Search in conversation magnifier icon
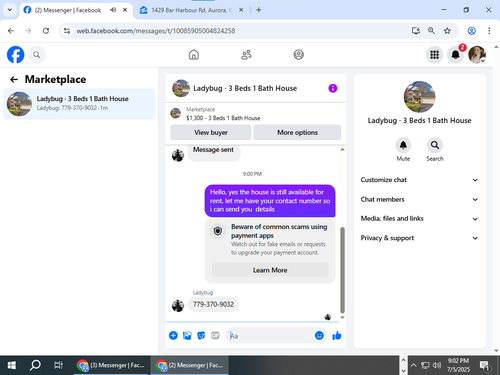The width and height of the screenshot is (500, 375). point(435,145)
